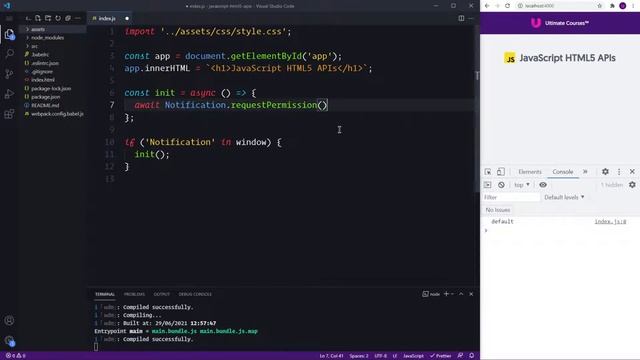
Task: Focus the console Filter input field
Action: [x=511, y=197]
